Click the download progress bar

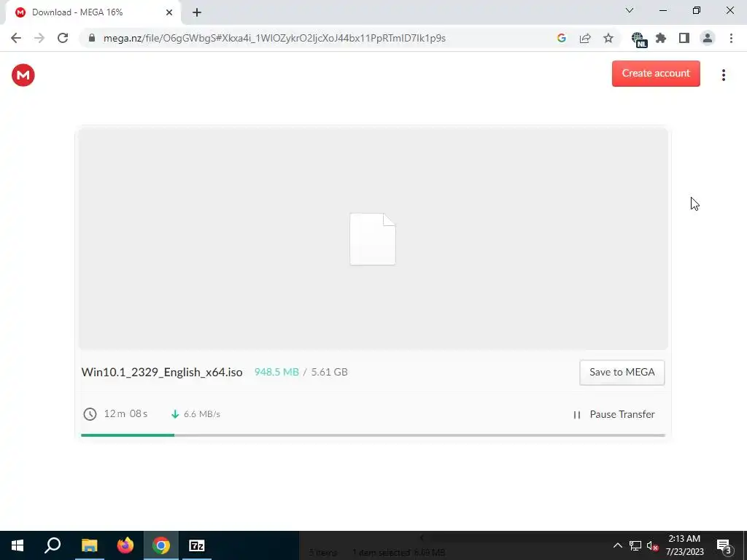pyautogui.click(x=373, y=435)
